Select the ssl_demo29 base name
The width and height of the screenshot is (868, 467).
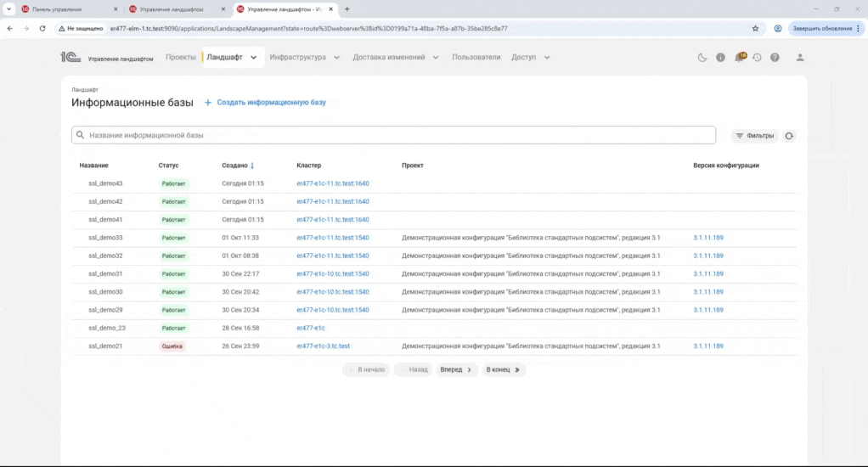(105, 310)
